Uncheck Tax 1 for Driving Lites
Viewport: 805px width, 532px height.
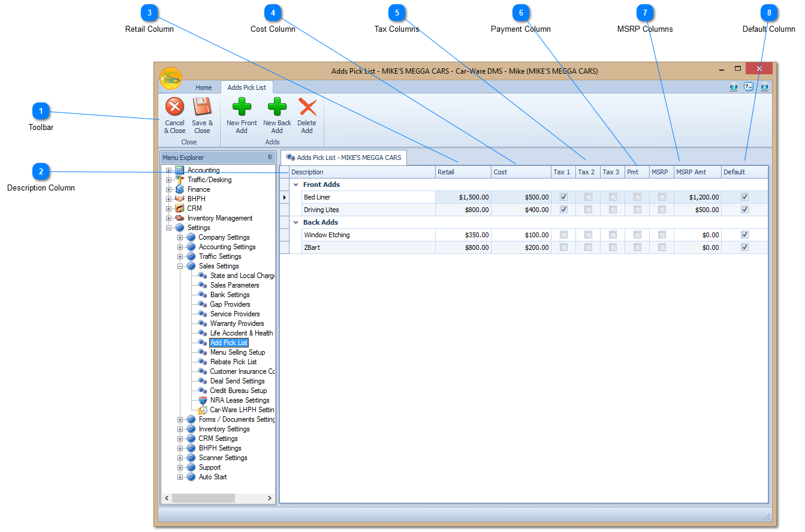tap(563, 209)
